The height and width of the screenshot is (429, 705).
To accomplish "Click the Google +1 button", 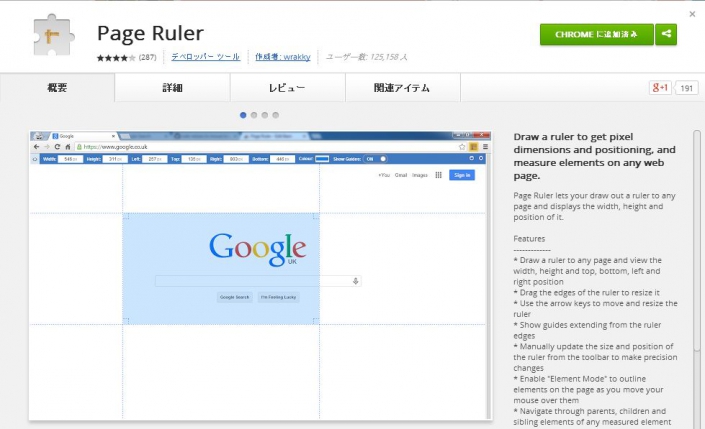I will (660, 88).
